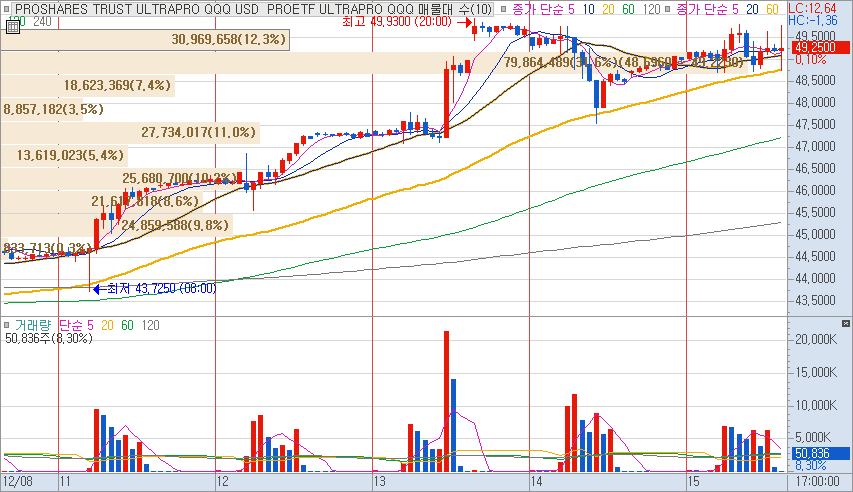Screen dimensions: 853x492
Task: Open the data table grid icon
Action: (x=13, y=27)
